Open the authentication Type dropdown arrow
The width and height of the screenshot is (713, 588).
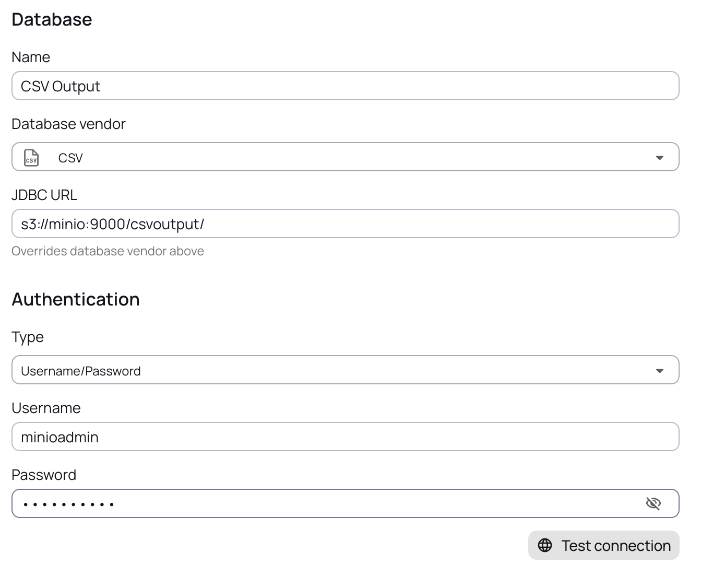click(x=659, y=371)
